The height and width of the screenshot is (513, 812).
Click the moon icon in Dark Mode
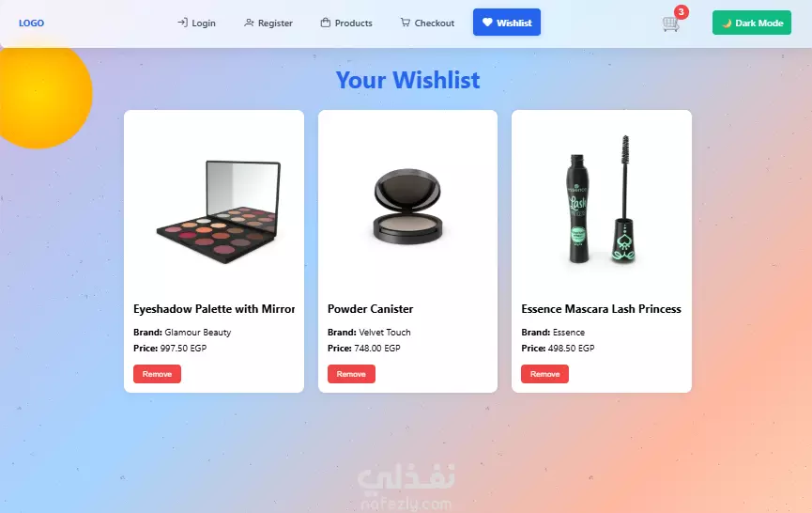[728, 23]
